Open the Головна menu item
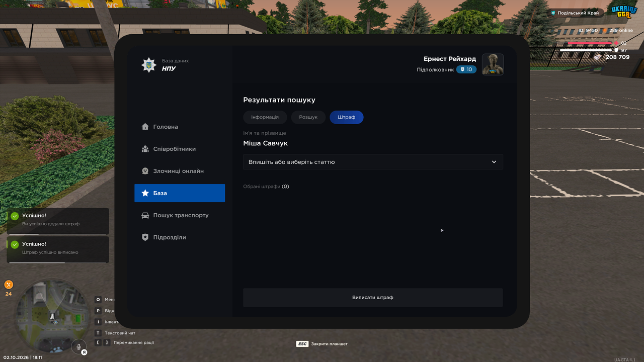The height and width of the screenshot is (362, 644). [180, 127]
